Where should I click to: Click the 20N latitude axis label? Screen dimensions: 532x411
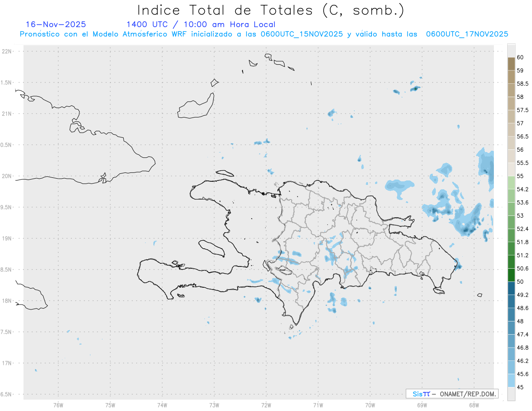point(8,176)
